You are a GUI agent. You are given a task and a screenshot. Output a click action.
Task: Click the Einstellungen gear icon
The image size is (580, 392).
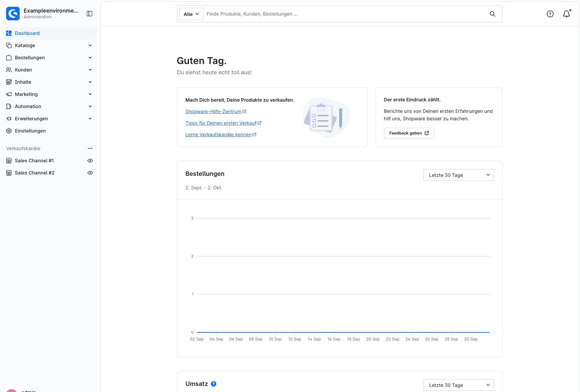tap(9, 131)
